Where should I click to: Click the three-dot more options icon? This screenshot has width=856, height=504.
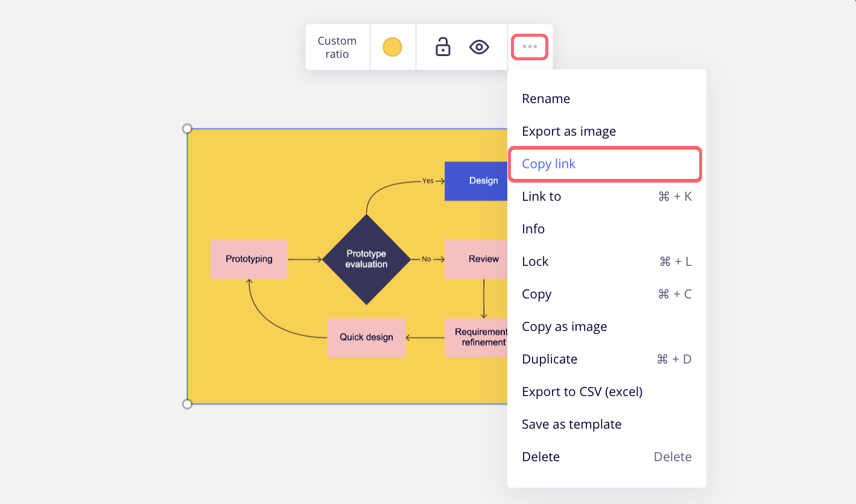tap(530, 47)
